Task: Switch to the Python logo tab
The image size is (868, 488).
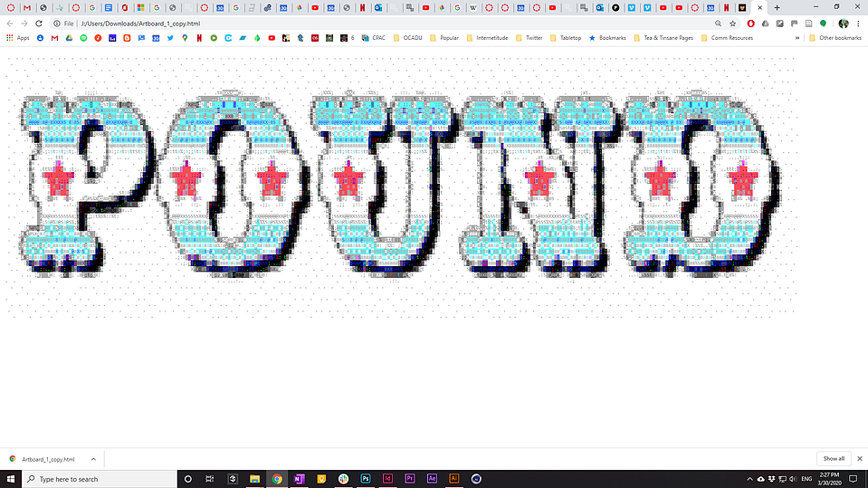Action: click(x=268, y=8)
